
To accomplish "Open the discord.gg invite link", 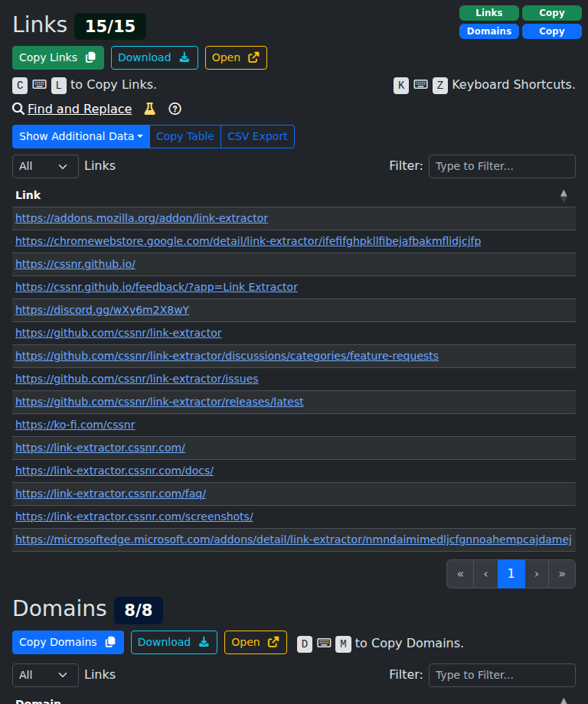I will (102, 310).
